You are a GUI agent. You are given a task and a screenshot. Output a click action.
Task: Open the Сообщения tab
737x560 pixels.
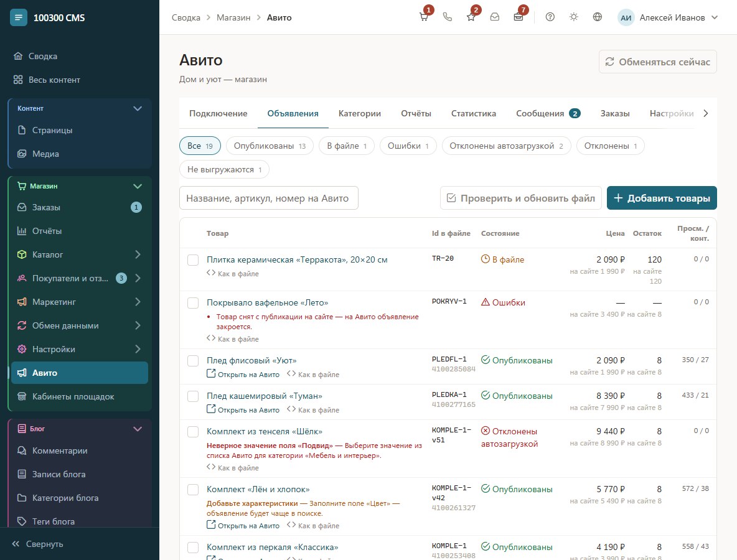[548, 113]
